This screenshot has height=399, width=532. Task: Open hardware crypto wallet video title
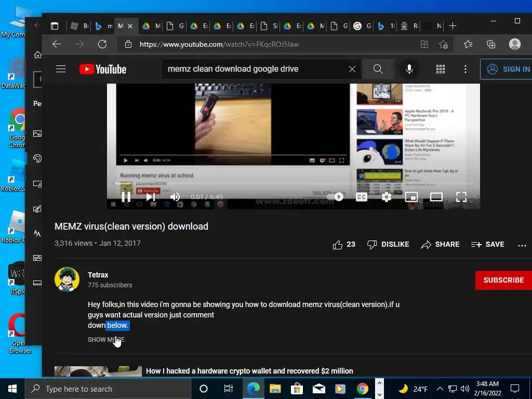[249, 371]
